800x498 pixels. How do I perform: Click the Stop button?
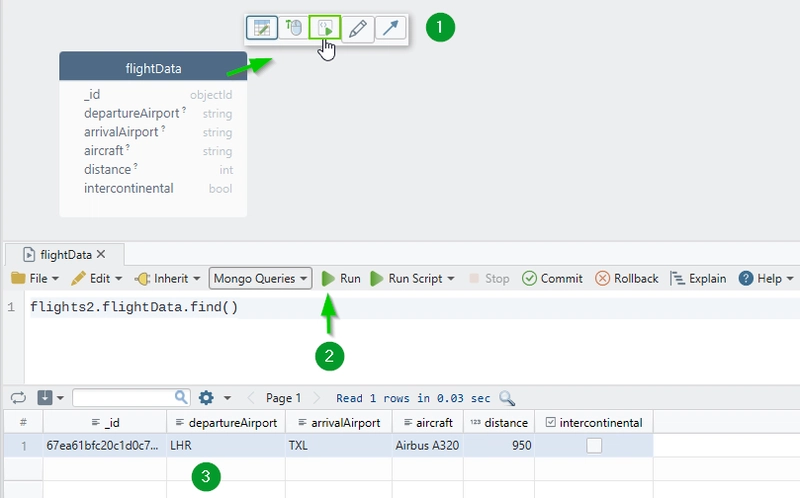pyautogui.click(x=489, y=279)
